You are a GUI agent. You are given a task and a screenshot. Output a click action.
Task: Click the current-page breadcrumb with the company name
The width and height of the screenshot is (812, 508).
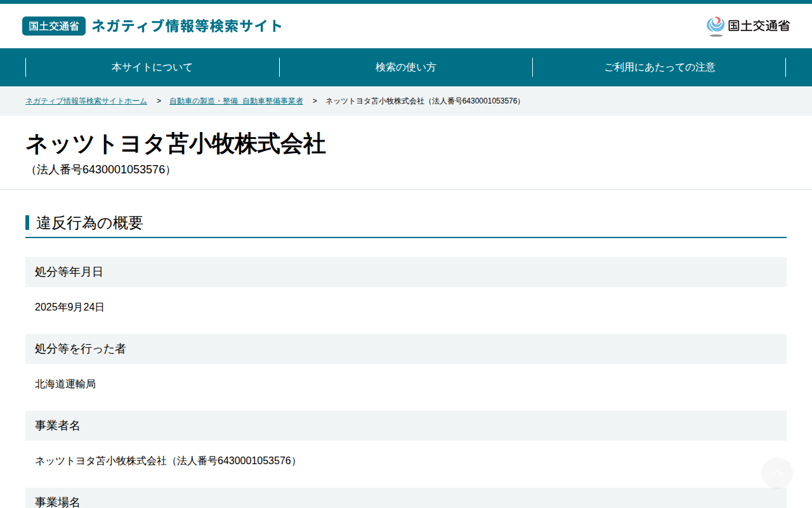(423, 101)
